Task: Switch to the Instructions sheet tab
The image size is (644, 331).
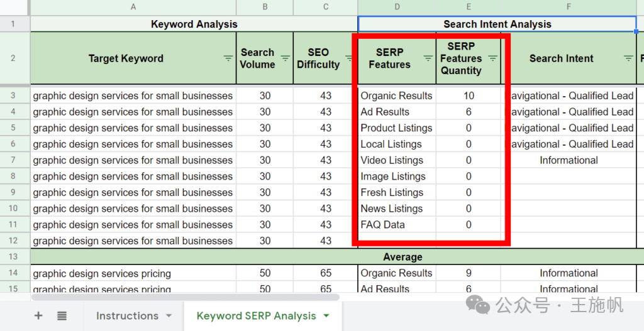Action: (x=127, y=316)
